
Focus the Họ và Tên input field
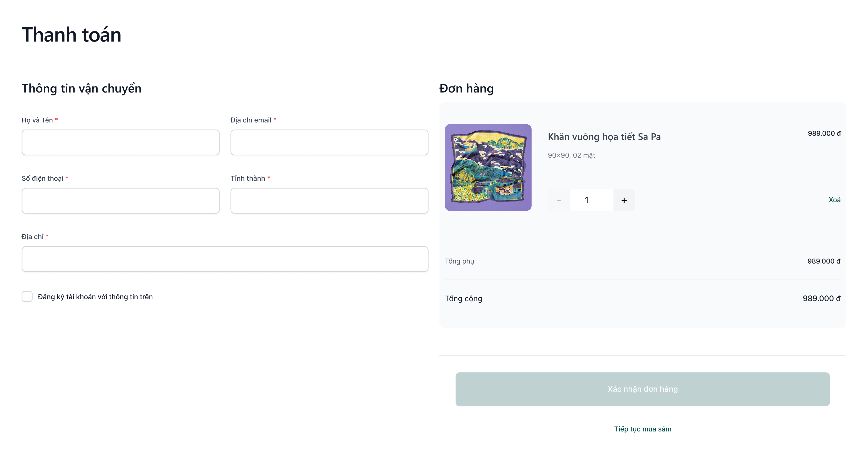point(120,143)
